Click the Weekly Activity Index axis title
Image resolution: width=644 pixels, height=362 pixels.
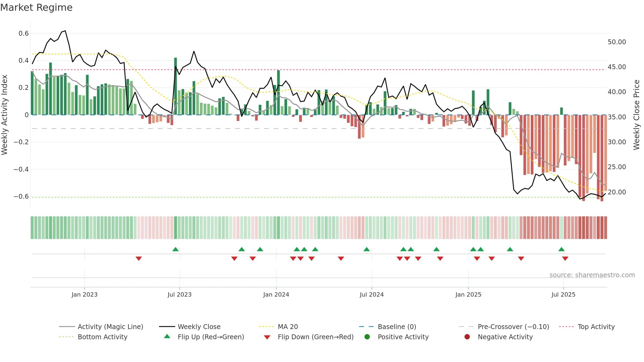point(4,115)
